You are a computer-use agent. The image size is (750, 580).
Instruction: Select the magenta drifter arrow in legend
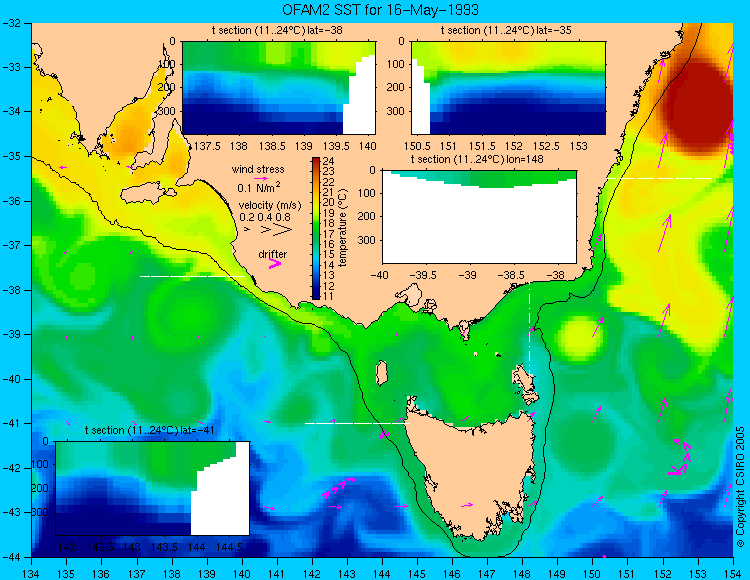click(275, 264)
